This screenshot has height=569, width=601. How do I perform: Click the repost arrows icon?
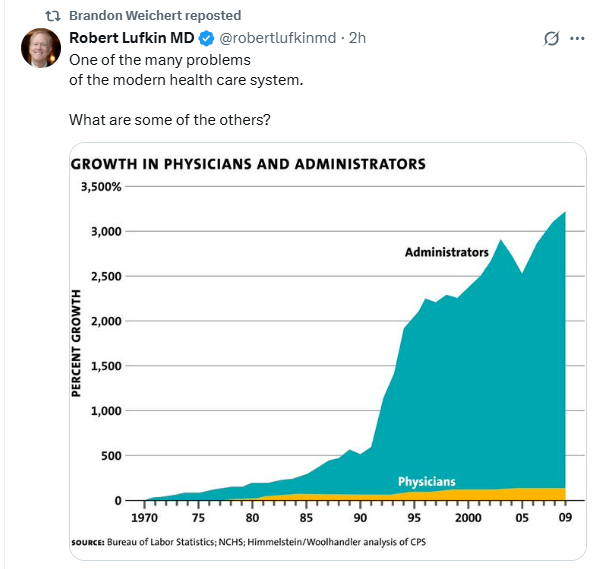53,16
